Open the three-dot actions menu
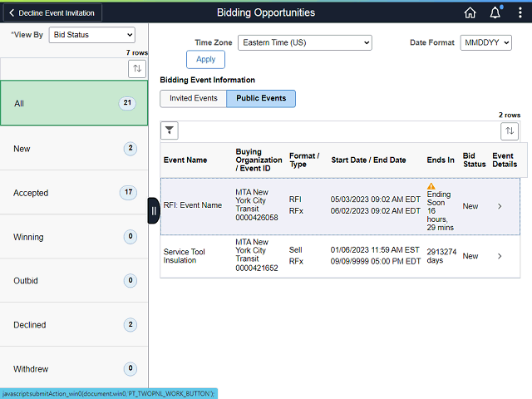Screen dimensions: 532x399 520,12
